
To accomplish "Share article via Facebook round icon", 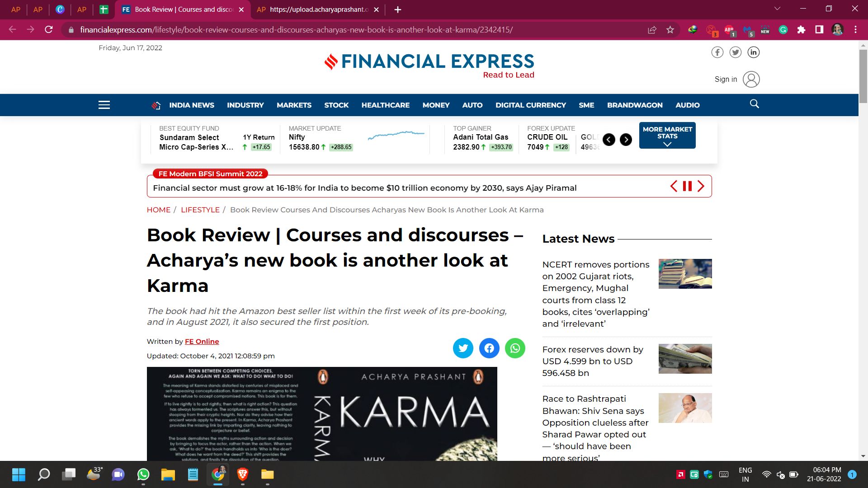I will coord(489,348).
